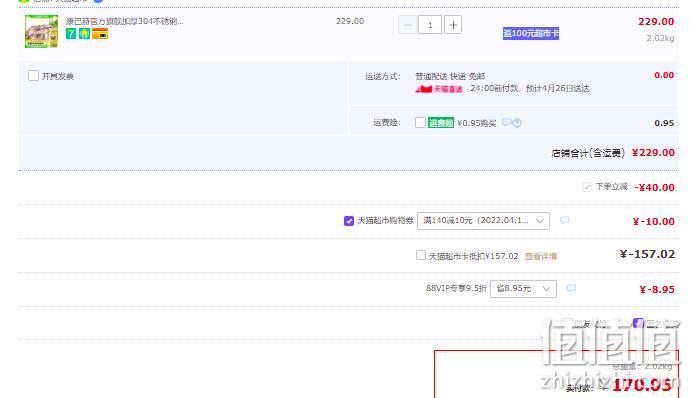The width and height of the screenshot is (690, 398).
Task: Tick the 开具发票 invoice checkbox
Action: pos(33,76)
